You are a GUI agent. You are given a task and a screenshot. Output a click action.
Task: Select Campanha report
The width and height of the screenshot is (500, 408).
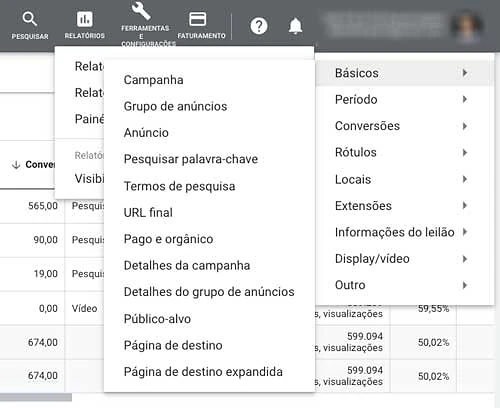click(x=209, y=80)
